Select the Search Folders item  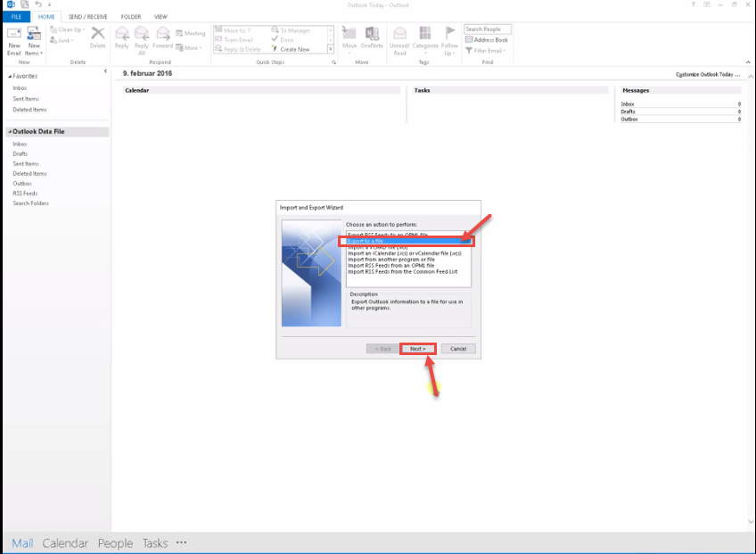click(x=30, y=203)
